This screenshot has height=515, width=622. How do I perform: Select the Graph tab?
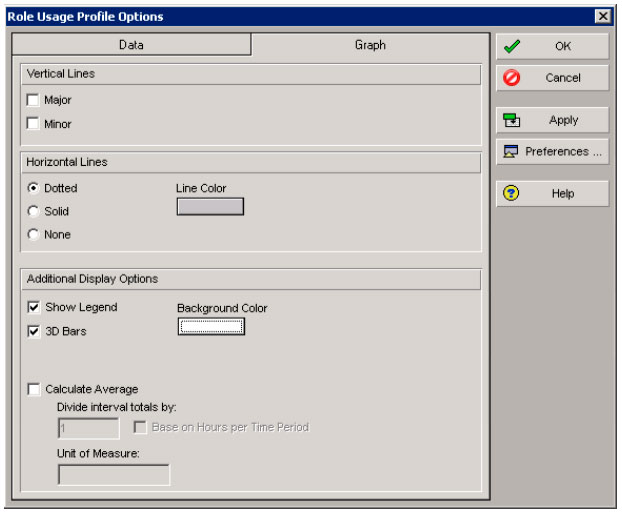(x=370, y=45)
